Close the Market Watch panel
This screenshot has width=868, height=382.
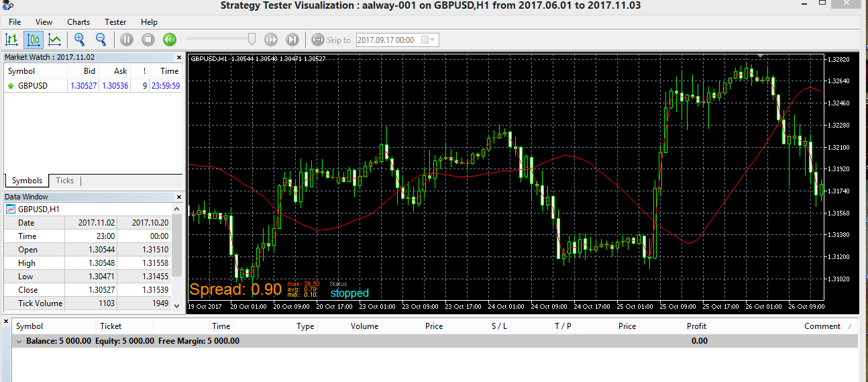point(178,58)
